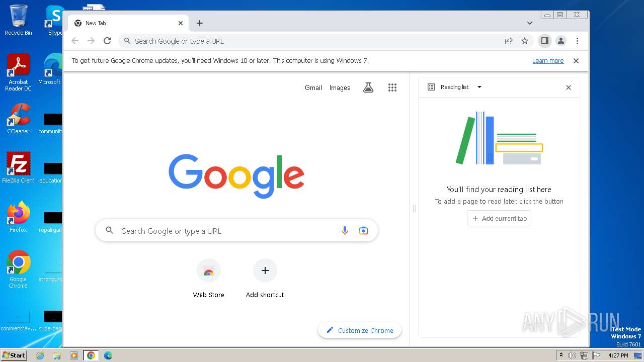Click the 4:27 PM taskbar clock

(618, 355)
